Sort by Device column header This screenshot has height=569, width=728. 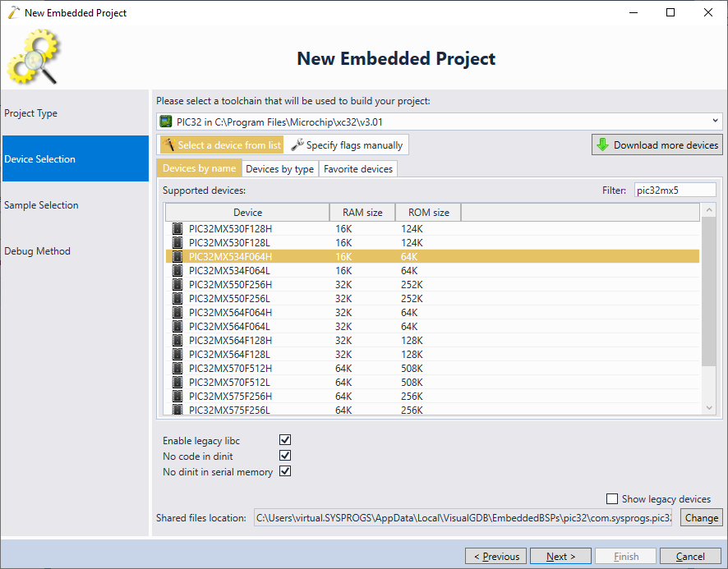click(x=247, y=212)
